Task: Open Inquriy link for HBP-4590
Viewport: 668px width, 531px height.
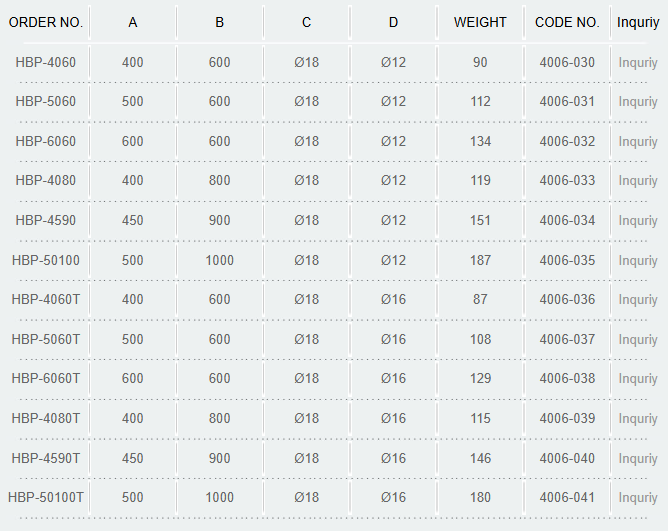Action: pos(638,221)
